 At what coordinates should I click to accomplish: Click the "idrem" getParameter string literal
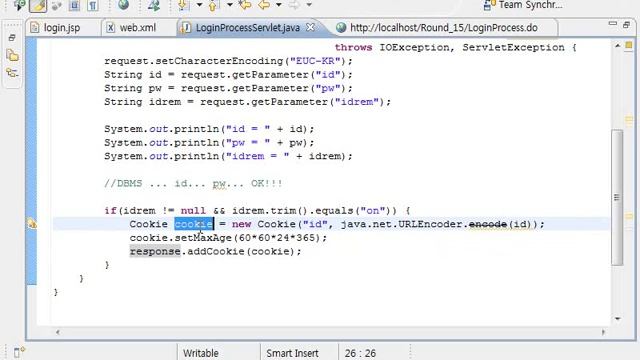click(x=357, y=102)
